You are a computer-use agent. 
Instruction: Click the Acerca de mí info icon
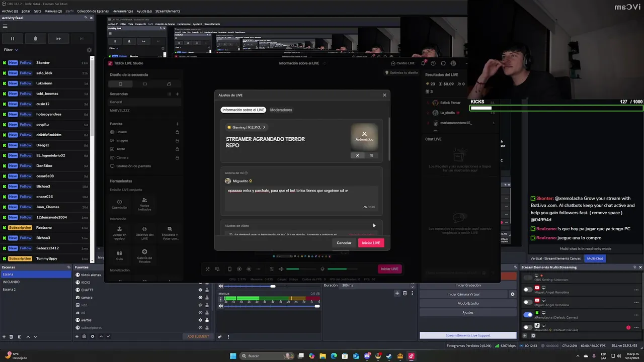(246, 173)
